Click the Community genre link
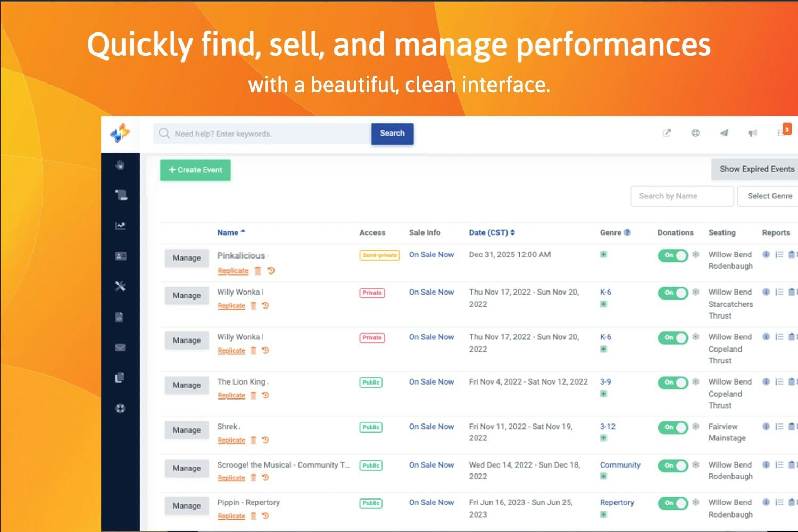This screenshot has height=532, width=798. 620,465
